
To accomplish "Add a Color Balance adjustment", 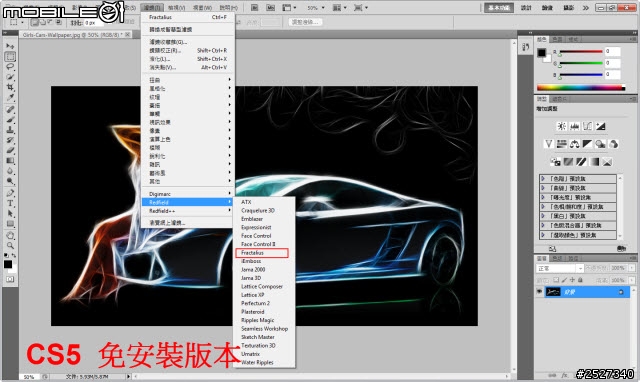I will [575, 144].
